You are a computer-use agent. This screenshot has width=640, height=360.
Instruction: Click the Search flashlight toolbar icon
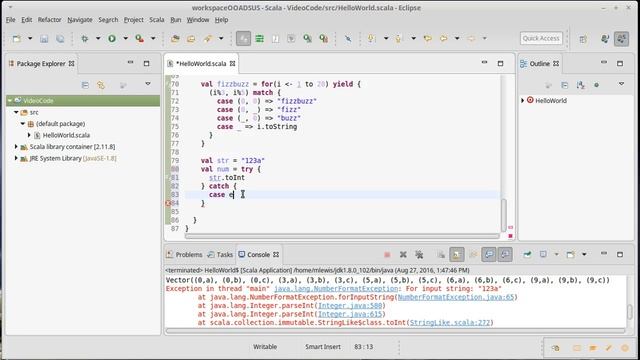tap(208, 39)
